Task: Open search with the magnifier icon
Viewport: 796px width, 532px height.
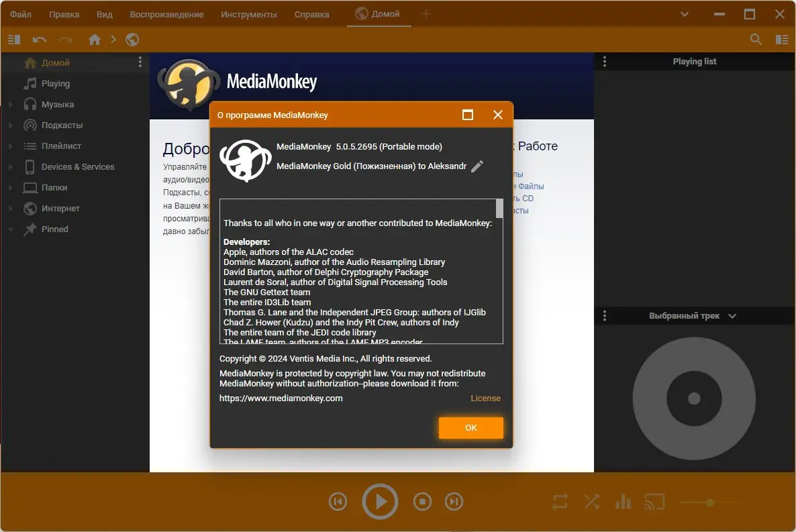Action: point(755,39)
